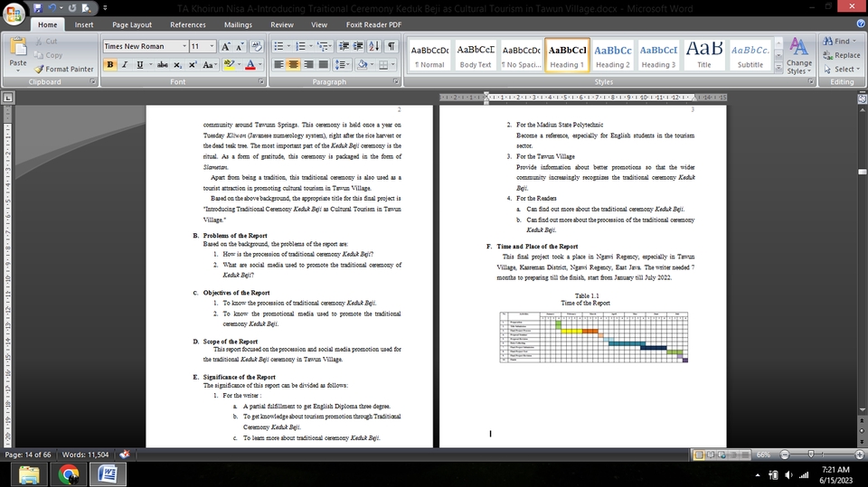Expand the Styles gallery More button
Screen dimensions: 868x487
(778, 68)
